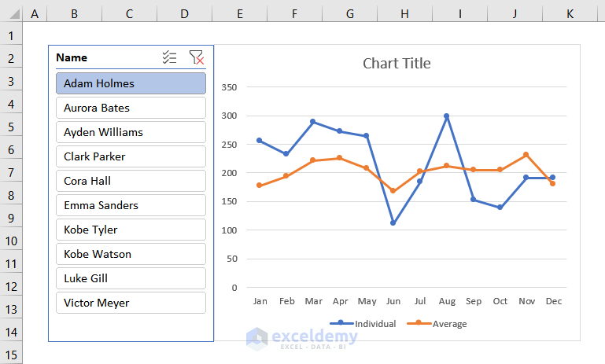Choose Kobe Watson in the slicer
Image resolution: width=605 pixels, height=364 pixels.
[131, 254]
